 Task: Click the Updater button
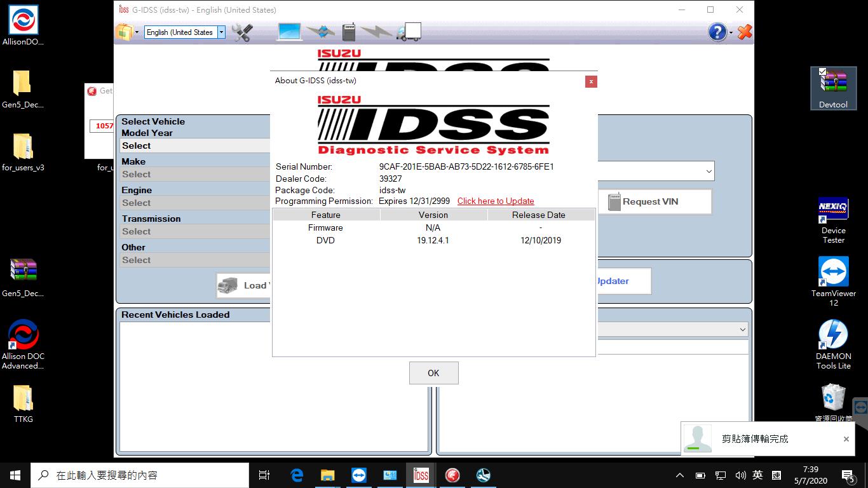(x=624, y=281)
